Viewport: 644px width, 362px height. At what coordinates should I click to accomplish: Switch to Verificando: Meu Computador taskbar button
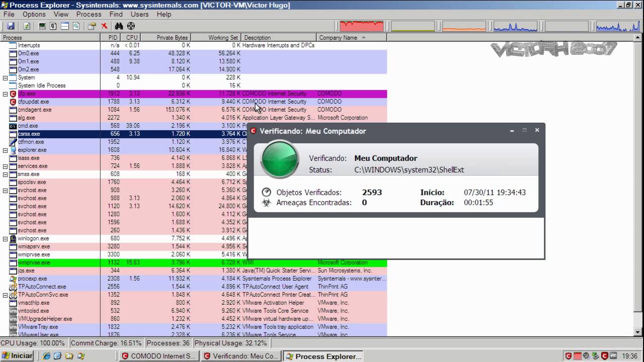(240, 356)
